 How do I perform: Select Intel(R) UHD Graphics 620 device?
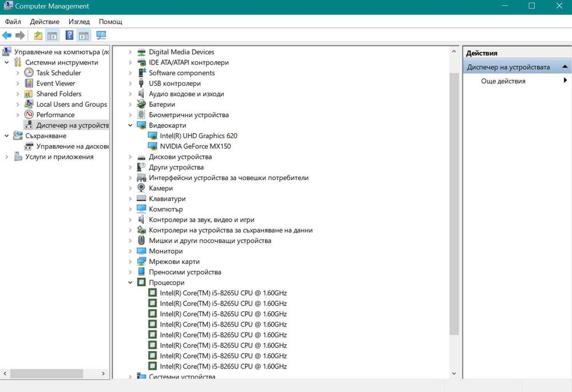198,135
